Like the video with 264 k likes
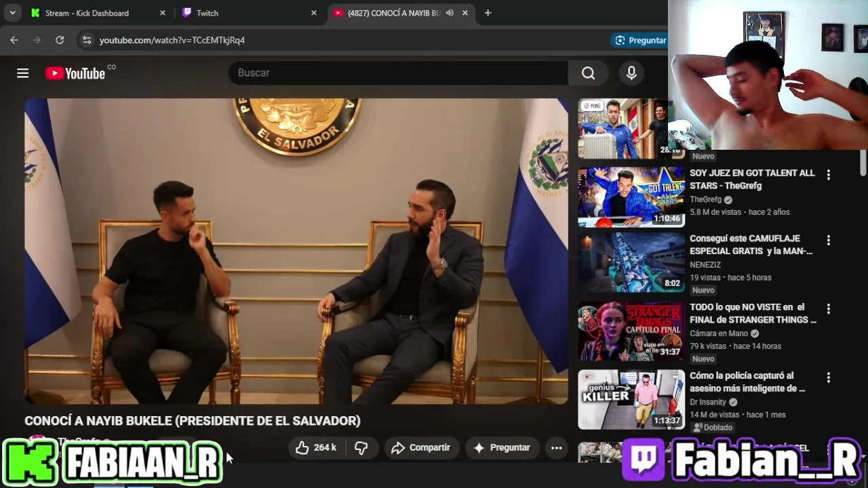The image size is (868, 488). tap(317, 447)
